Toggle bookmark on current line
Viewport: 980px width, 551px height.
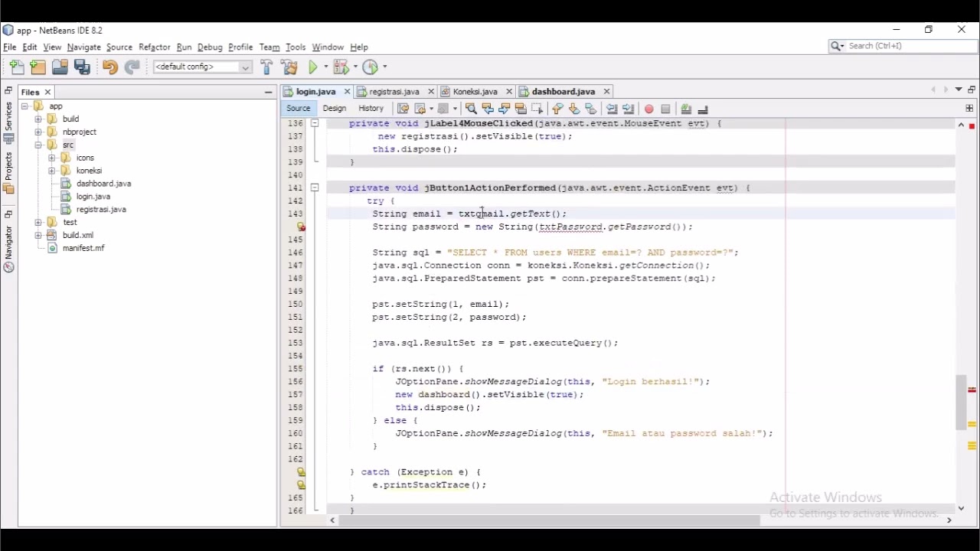click(592, 109)
